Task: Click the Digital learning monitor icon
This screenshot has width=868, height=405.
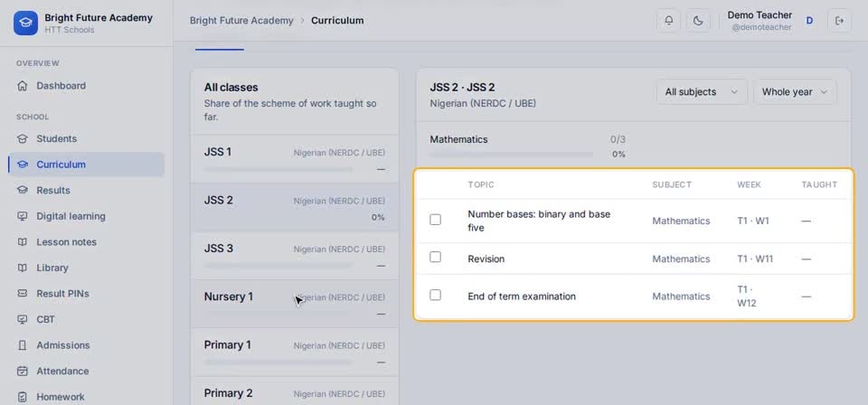Action: 22,216
